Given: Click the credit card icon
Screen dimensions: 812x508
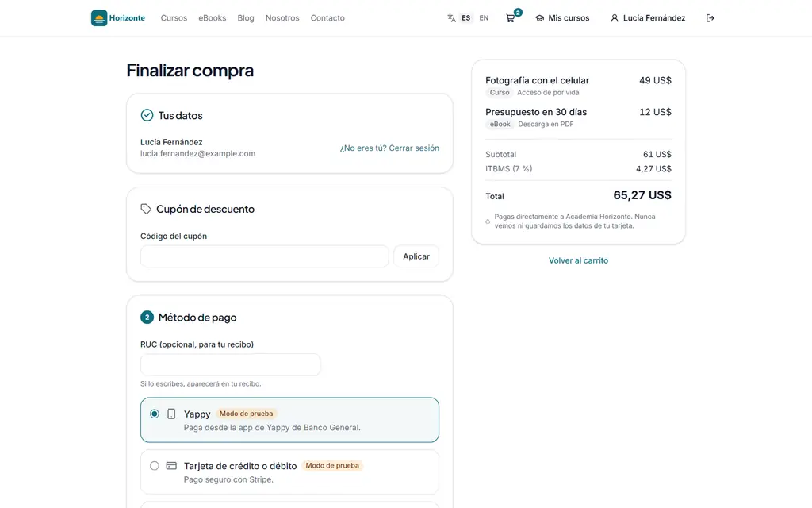Looking at the screenshot, I should point(171,465).
